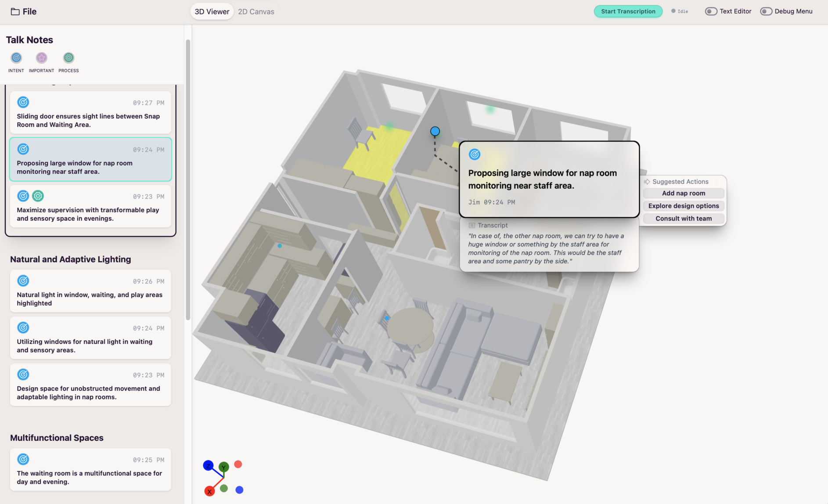Click the Talk Notes heading

tap(29, 40)
